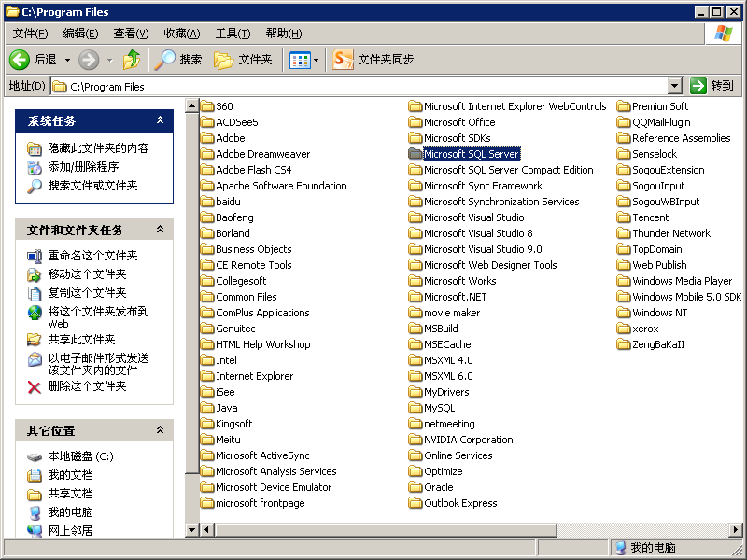The width and height of the screenshot is (747, 560).
Task: Click the grayed Forward arrow button
Action: point(89,60)
